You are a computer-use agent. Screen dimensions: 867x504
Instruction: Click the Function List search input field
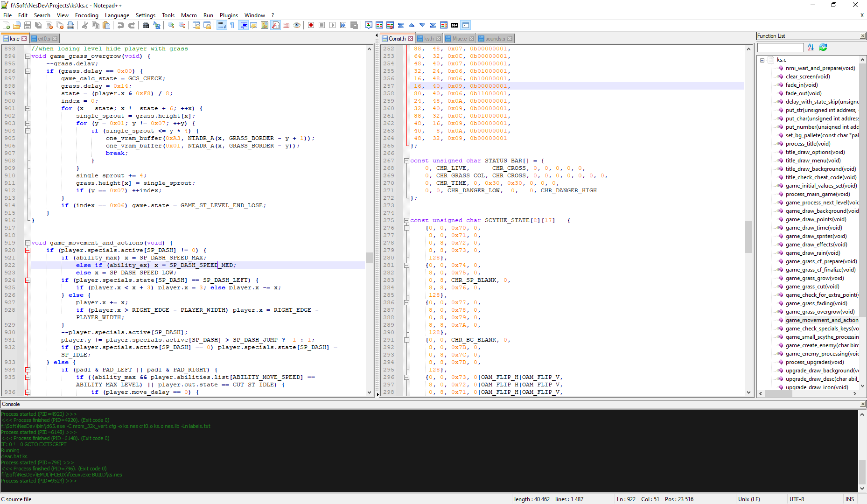(780, 48)
